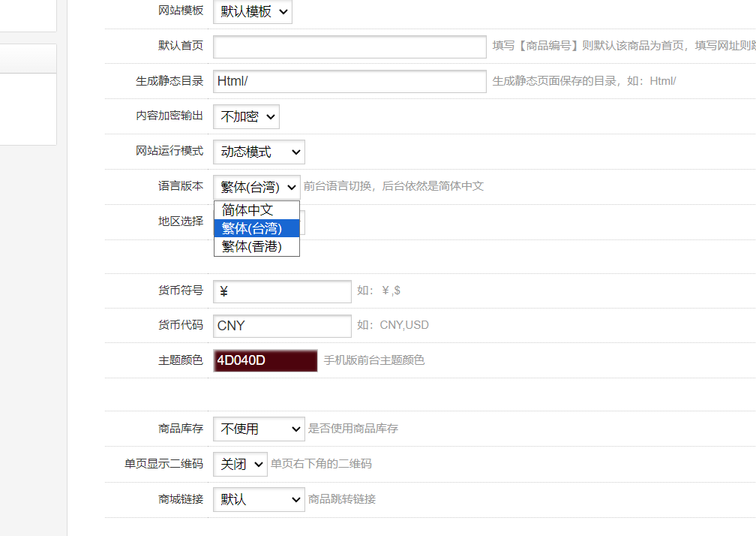Viewport: 756px width, 536px height.
Task: Click the 单页显示二维码 label text
Action: click(x=164, y=464)
